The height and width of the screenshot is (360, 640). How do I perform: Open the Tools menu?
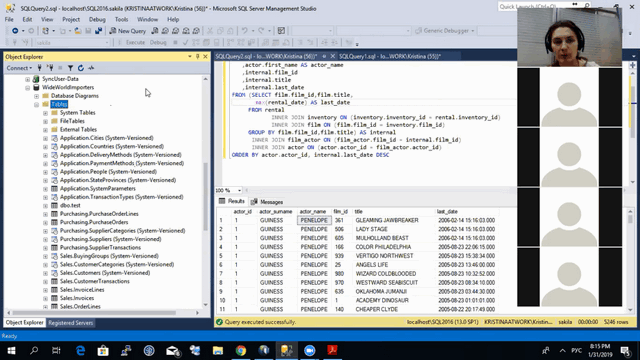tap(121, 19)
